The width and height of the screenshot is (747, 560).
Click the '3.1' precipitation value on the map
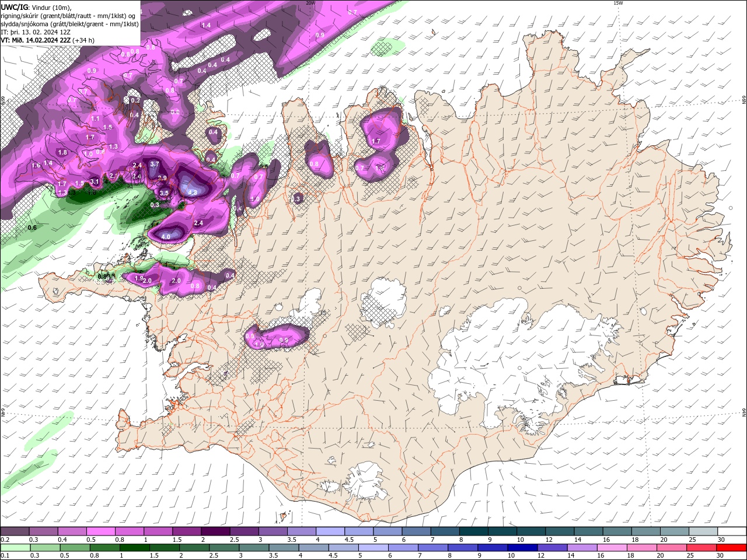(95, 181)
